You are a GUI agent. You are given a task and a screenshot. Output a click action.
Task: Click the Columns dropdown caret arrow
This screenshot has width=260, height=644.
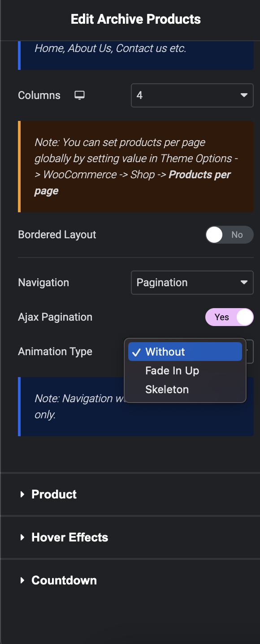(244, 95)
